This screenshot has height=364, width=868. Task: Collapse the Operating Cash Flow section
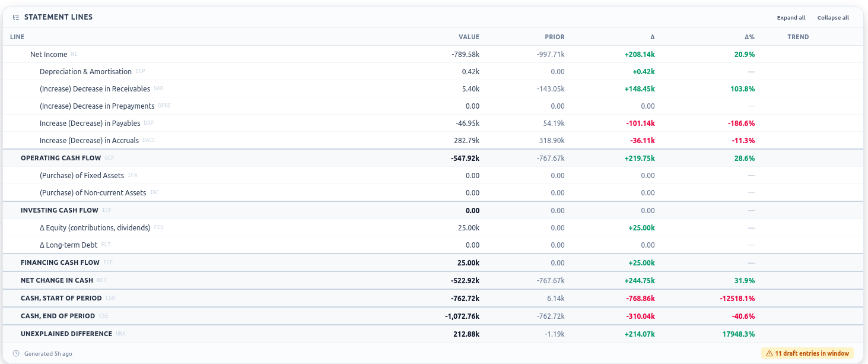[x=433, y=159]
